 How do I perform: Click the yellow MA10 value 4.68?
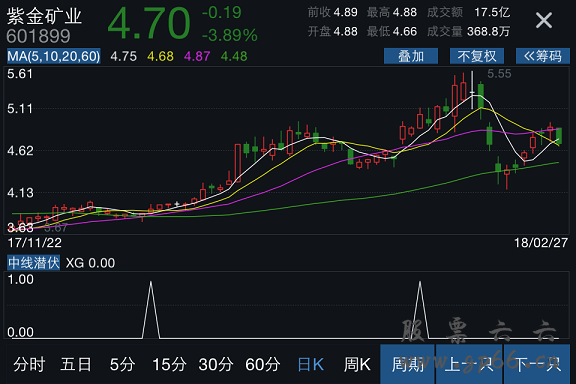tap(160, 56)
